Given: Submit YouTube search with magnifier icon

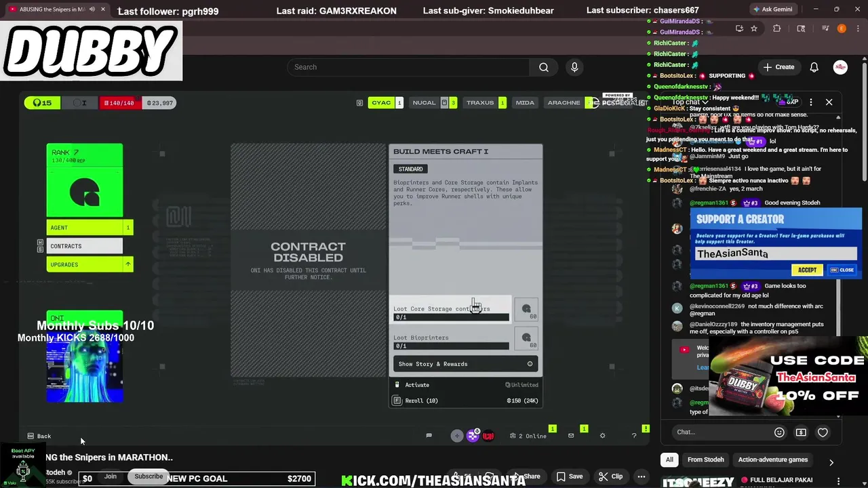Looking at the screenshot, I should tap(543, 67).
